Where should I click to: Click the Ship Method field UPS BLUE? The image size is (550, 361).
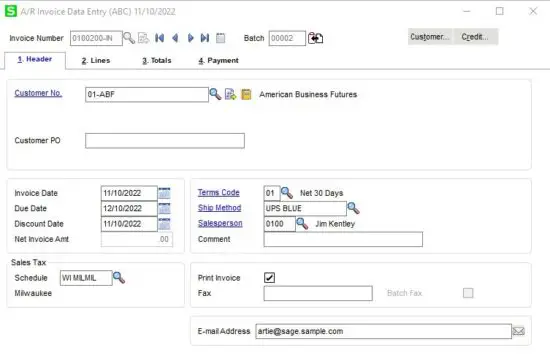click(x=305, y=208)
